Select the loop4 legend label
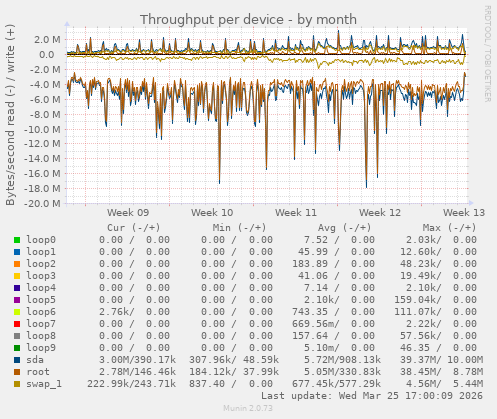This screenshot has height=419, width=497. pos(41,288)
